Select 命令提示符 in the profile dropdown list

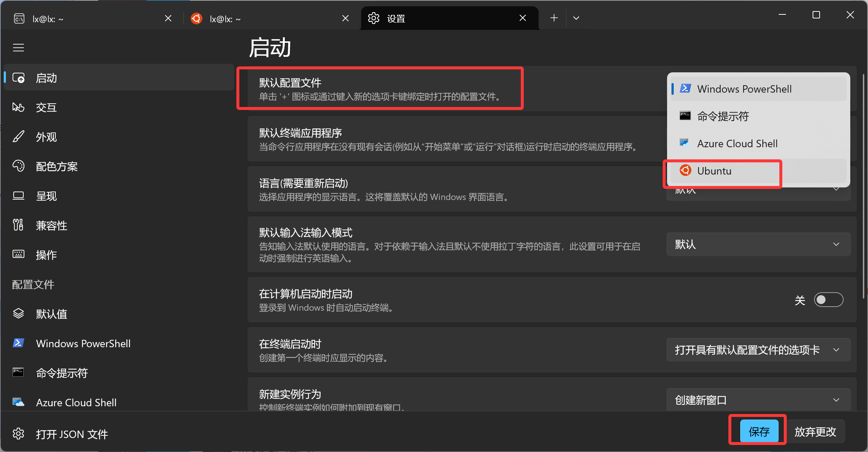722,116
